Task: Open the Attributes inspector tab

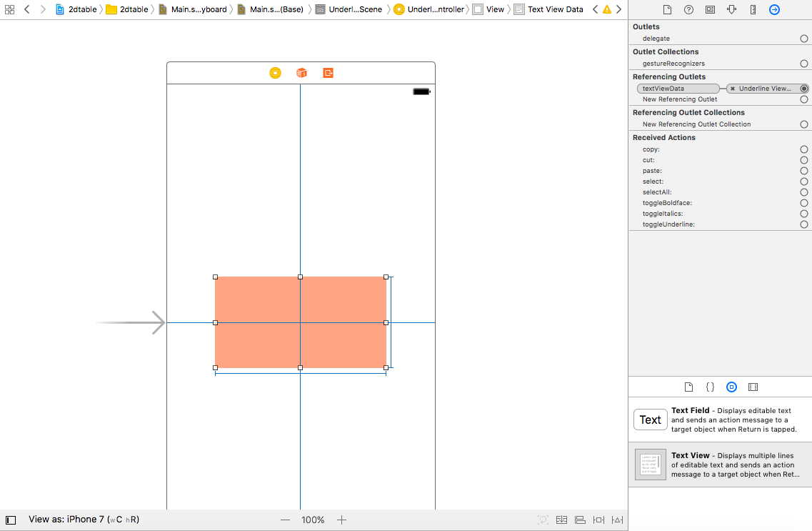Action: (x=731, y=10)
